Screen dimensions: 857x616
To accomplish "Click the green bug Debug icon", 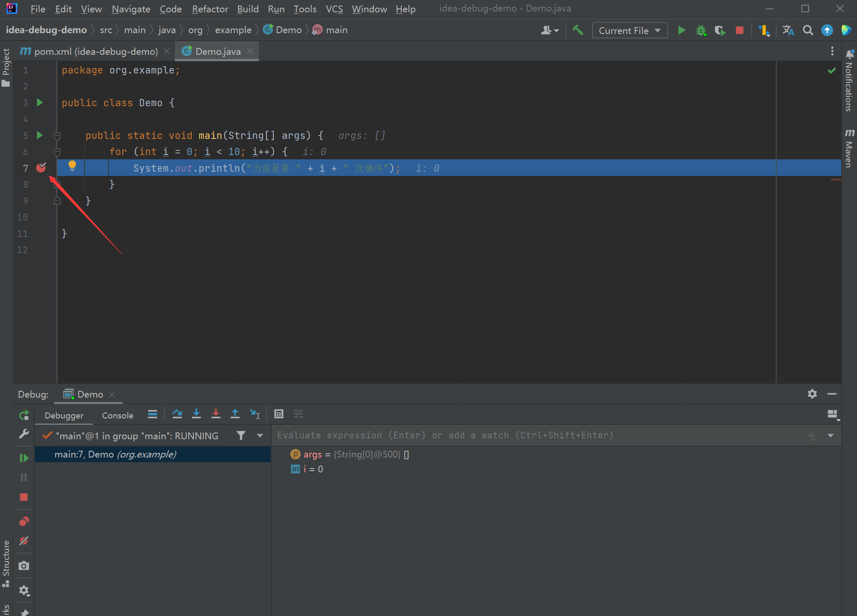I will 701,31.
